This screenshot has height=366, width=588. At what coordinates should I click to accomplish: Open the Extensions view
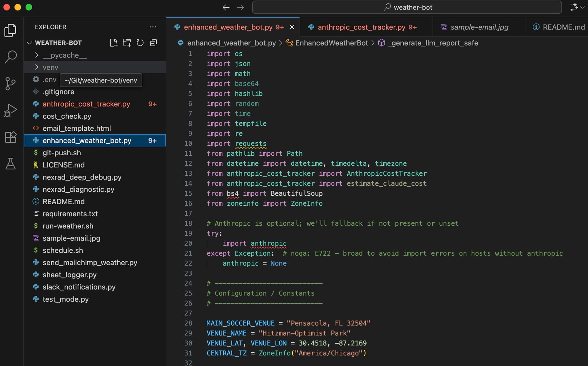(11, 137)
